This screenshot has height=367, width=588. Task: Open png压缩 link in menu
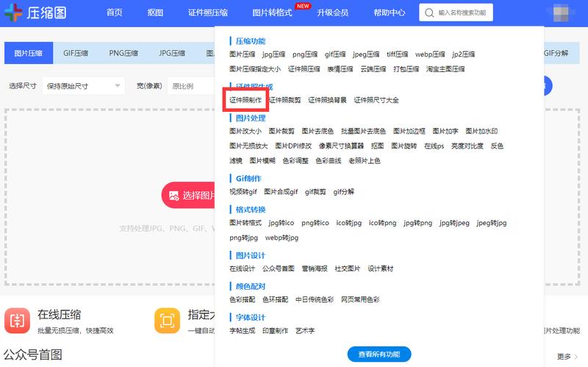tap(305, 54)
